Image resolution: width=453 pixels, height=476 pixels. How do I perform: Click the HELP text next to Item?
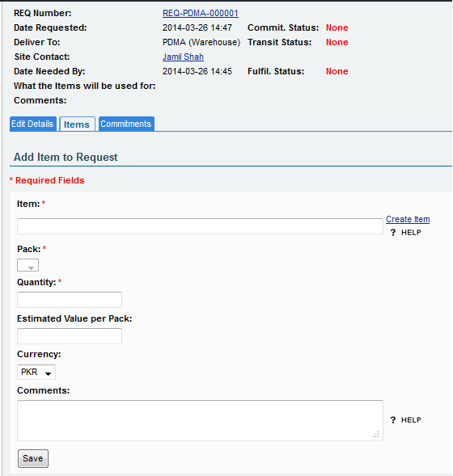[x=411, y=233]
